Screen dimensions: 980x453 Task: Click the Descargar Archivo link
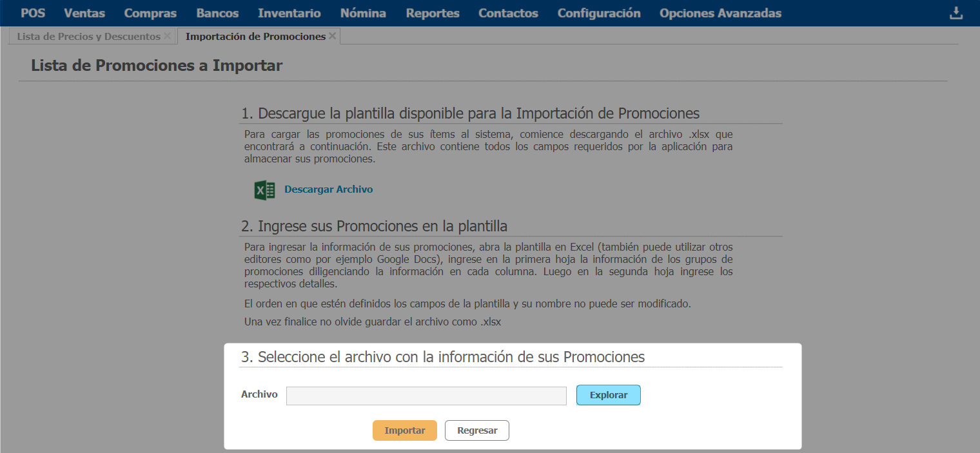click(328, 189)
